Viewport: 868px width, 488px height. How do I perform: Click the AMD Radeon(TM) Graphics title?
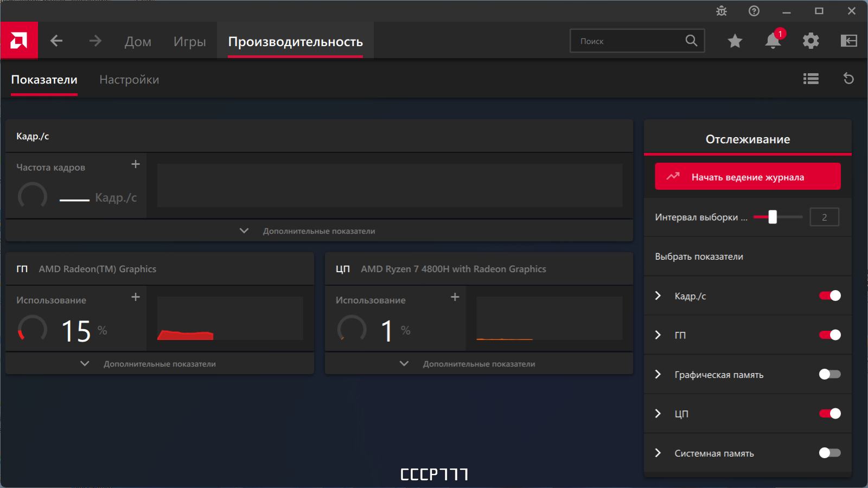pyautogui.click(x=98, y=269)
